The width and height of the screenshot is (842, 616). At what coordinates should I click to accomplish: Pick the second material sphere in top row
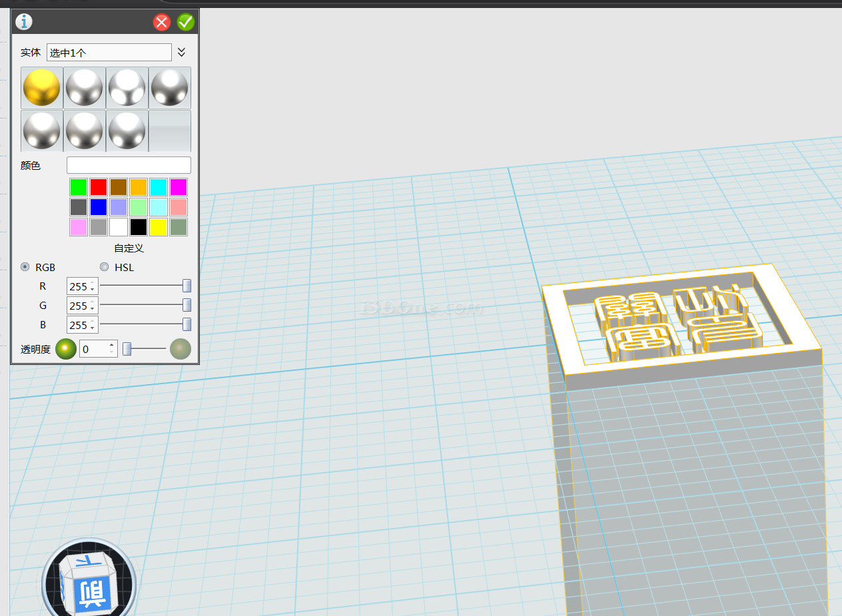tap(85, 88)
